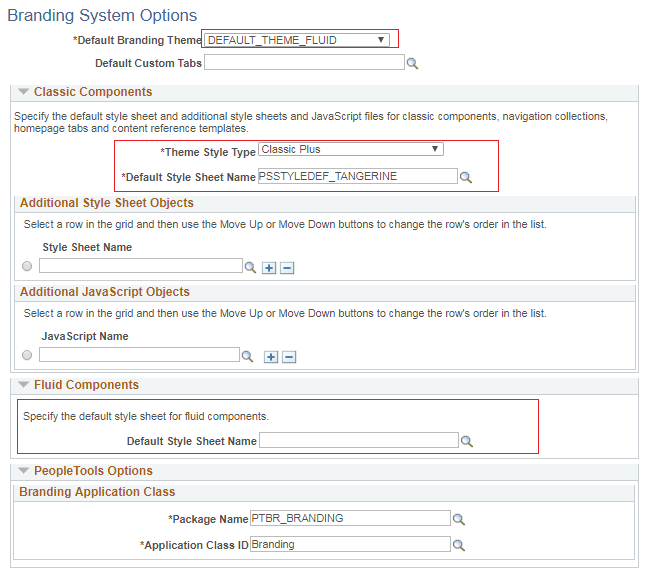Click the Package Name input field
The height and width of the screenshot is (571, 659).
click(350, 518)
